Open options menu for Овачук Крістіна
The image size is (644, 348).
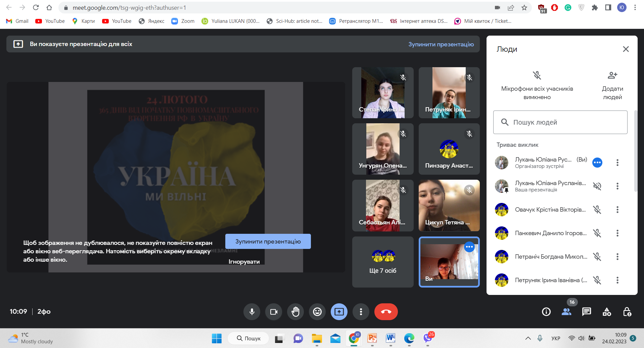617,210
